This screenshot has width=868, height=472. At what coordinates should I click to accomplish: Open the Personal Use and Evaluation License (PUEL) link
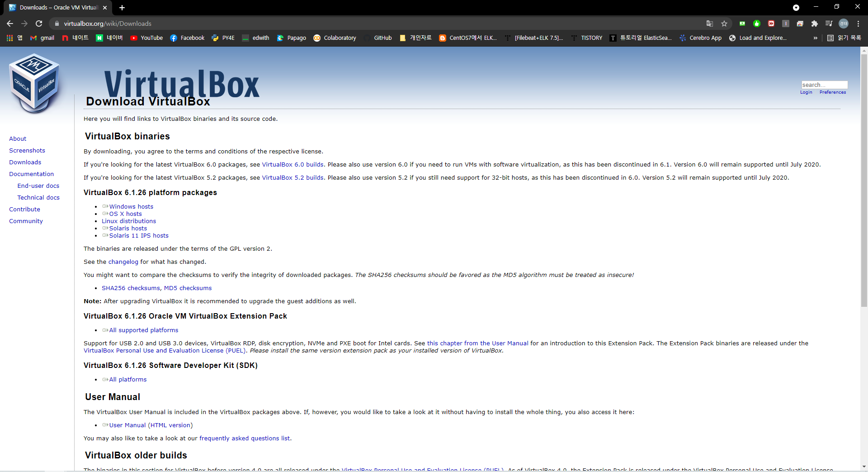pos(165,350)
